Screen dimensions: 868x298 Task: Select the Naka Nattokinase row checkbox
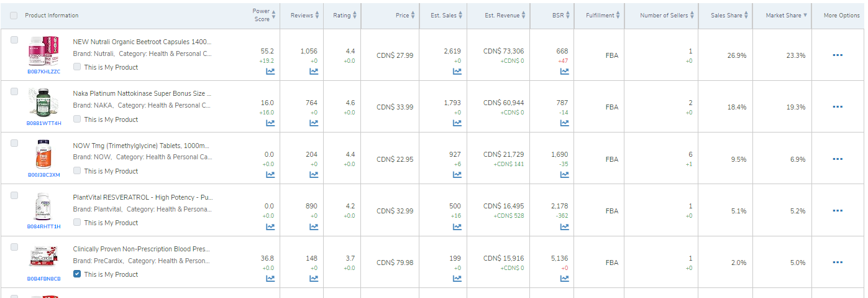pos(14,91)
